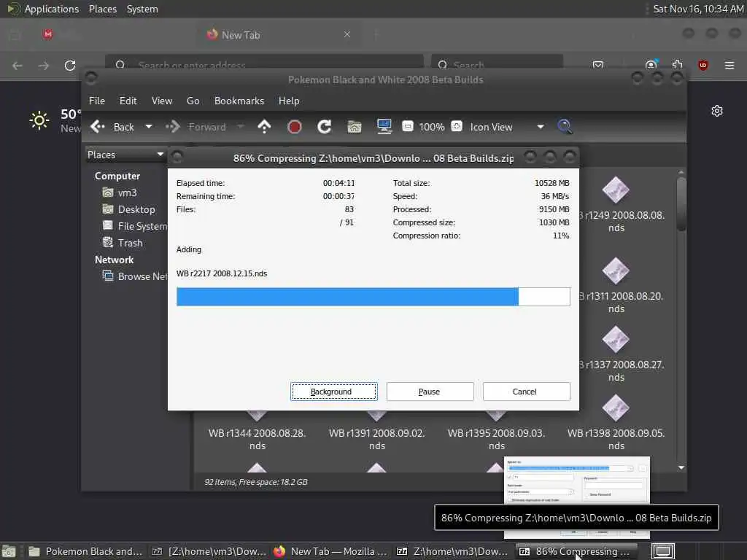Select file WB r1311 2008.08.20.nds icon
Image resolution: width=747 pixels, height=560 pixels.
(616, 271)
